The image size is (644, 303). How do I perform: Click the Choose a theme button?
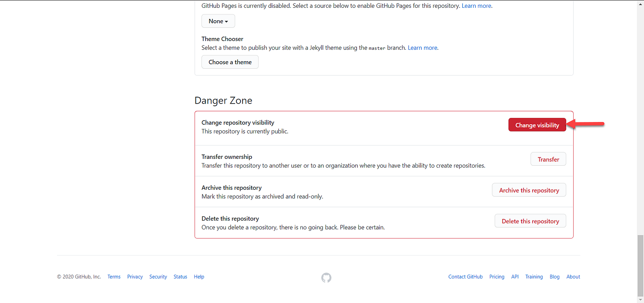click(230, 62)
